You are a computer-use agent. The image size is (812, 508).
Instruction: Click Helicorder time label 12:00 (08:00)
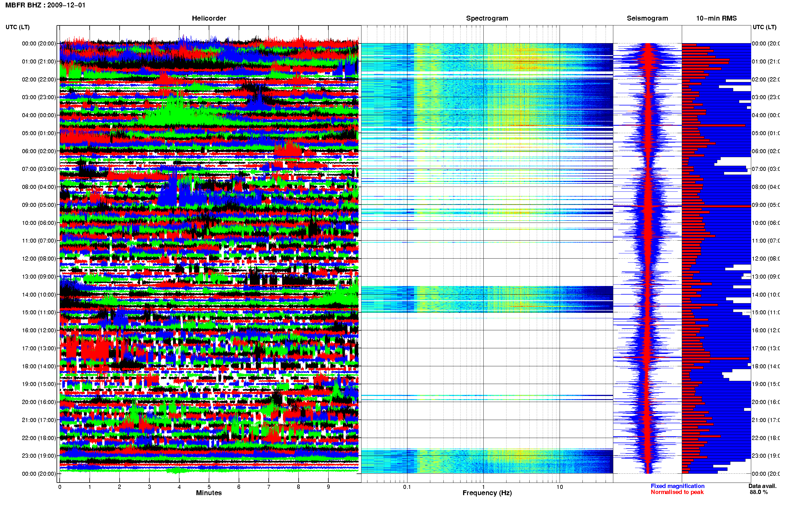point(39,259)
